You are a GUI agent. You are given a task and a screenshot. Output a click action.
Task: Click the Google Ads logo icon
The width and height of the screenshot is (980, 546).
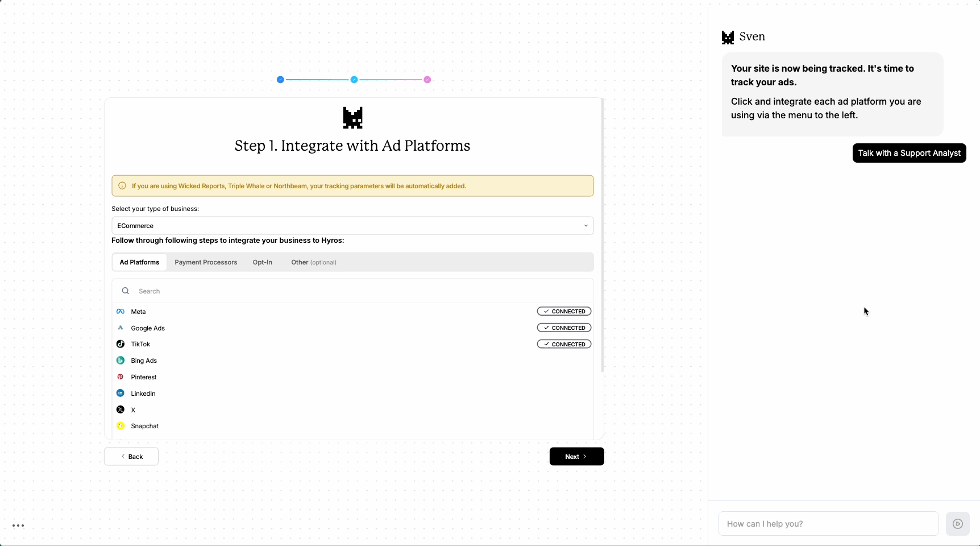point(121,328)
